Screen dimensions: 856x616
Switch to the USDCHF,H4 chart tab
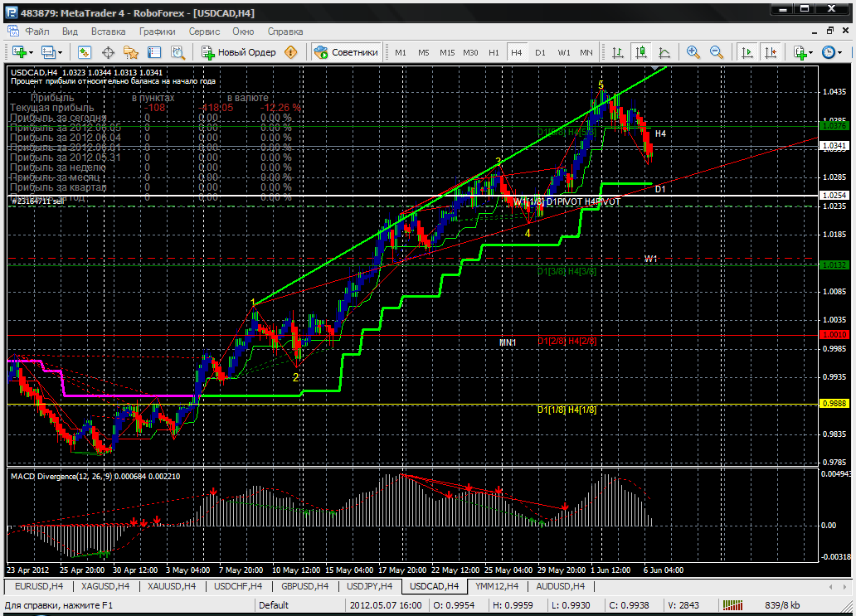[238, 586]
